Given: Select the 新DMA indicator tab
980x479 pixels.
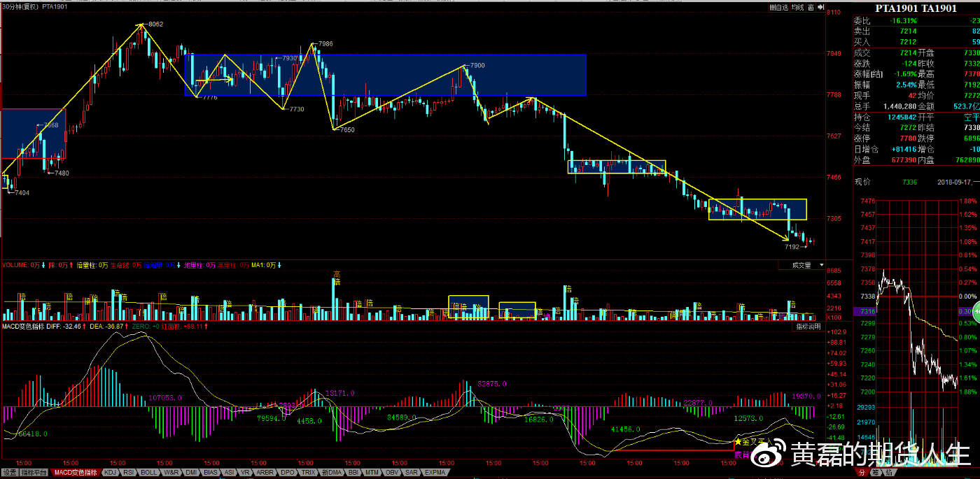Looking at the screenshot, I should (331, 473).
